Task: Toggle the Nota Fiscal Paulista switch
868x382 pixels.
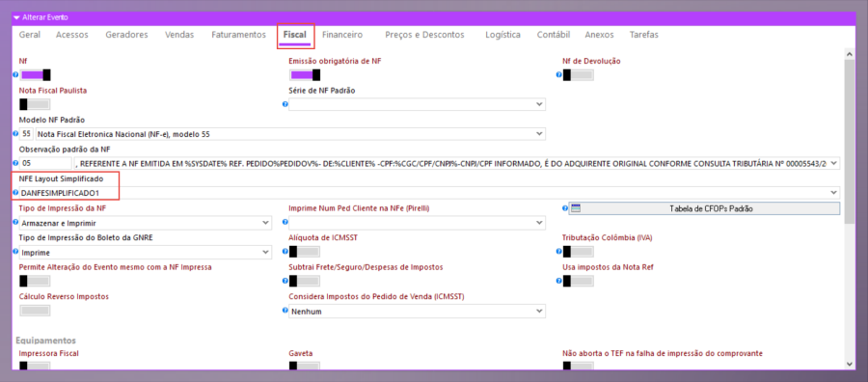Action: (35, 104)
